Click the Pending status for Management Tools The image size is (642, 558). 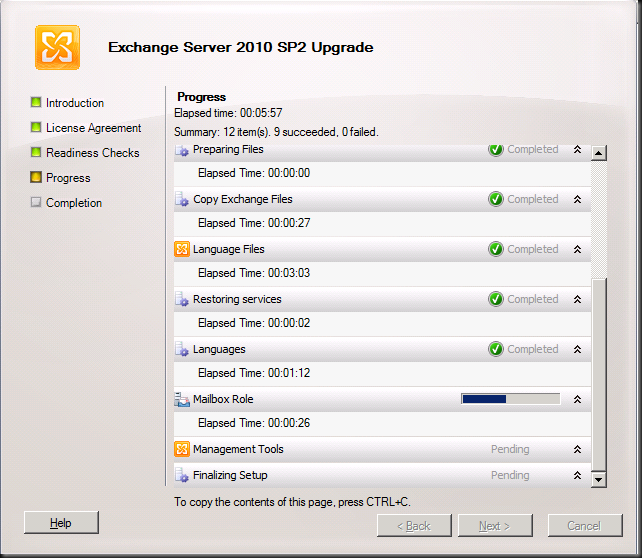pos(510,450)
